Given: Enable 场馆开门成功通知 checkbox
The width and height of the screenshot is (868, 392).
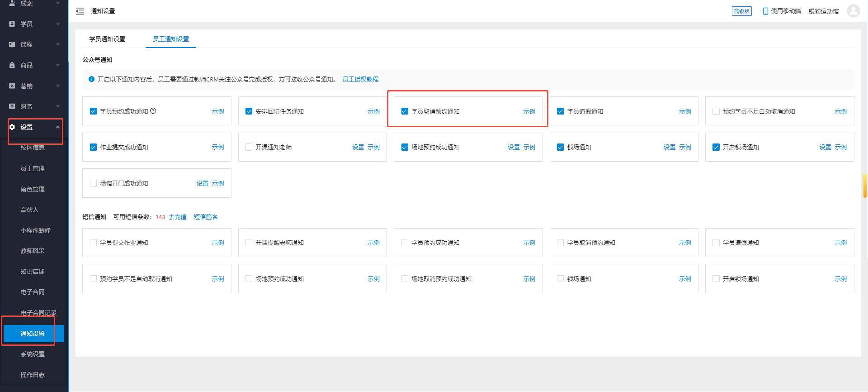Looking at the screenshot, I should 93,183.
